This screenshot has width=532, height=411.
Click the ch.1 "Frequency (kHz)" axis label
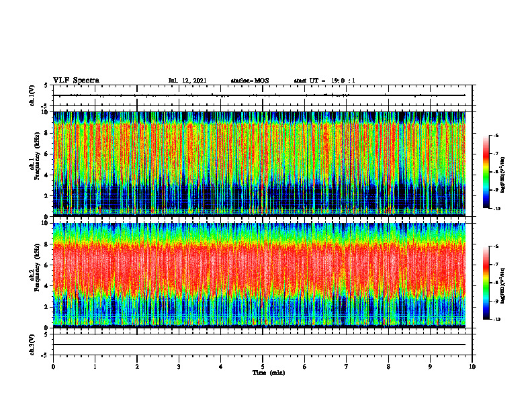[37, 156]
